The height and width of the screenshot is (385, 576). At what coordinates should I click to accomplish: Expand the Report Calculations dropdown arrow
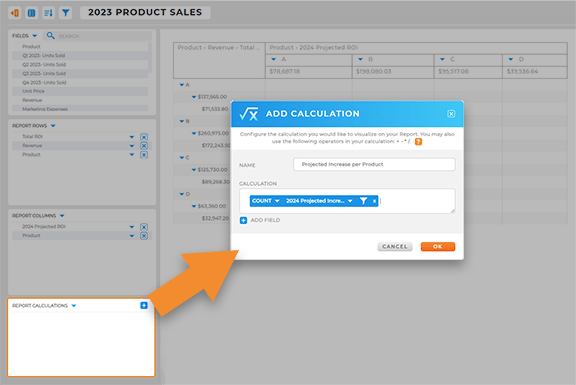tap(74, 306)
